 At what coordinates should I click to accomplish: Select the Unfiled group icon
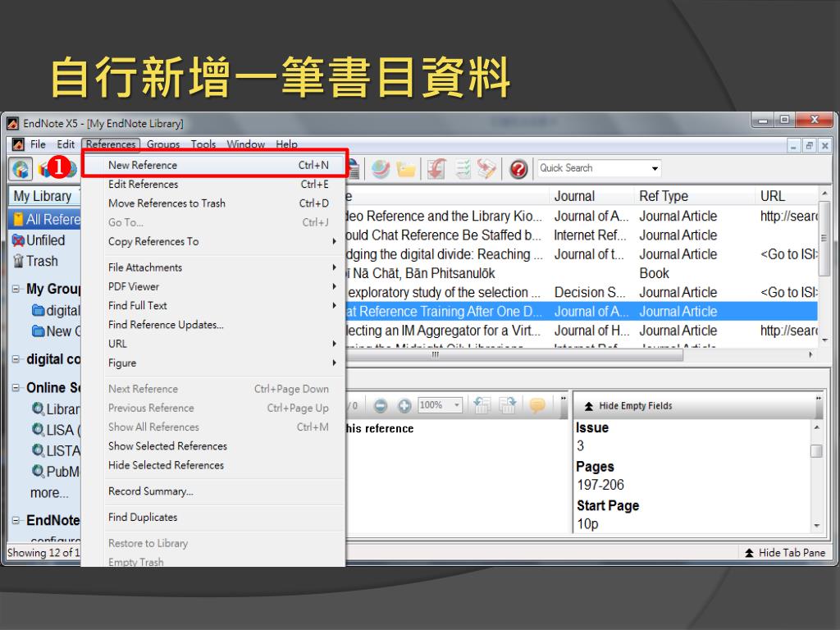pos(18,240)
